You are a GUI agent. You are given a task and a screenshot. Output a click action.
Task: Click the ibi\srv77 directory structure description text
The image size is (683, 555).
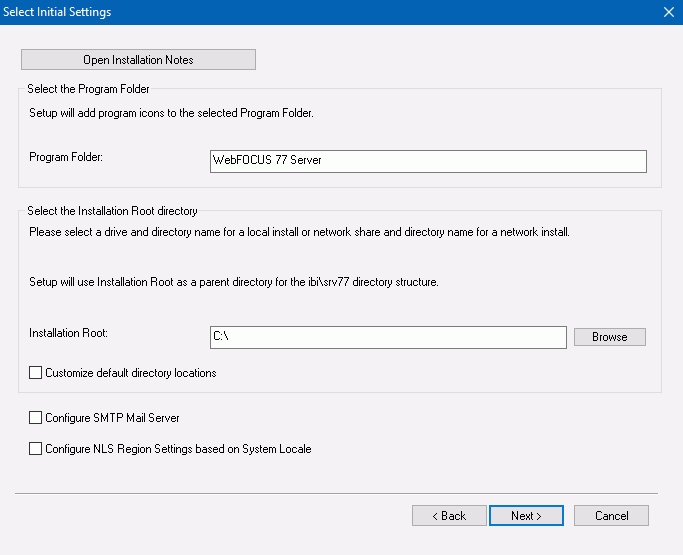click(x=233, y=282)
